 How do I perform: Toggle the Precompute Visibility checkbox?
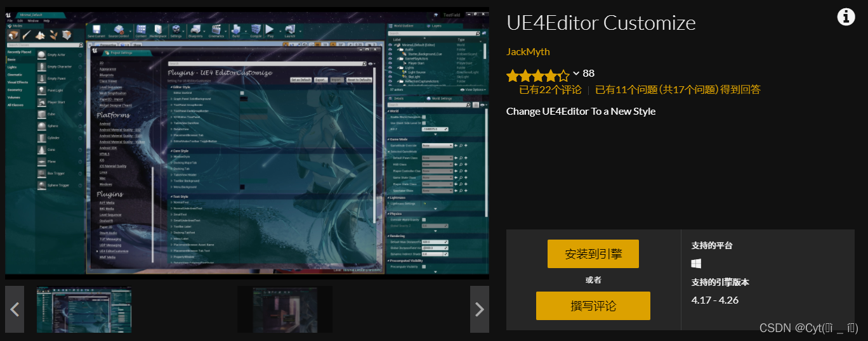coord(424,267)
